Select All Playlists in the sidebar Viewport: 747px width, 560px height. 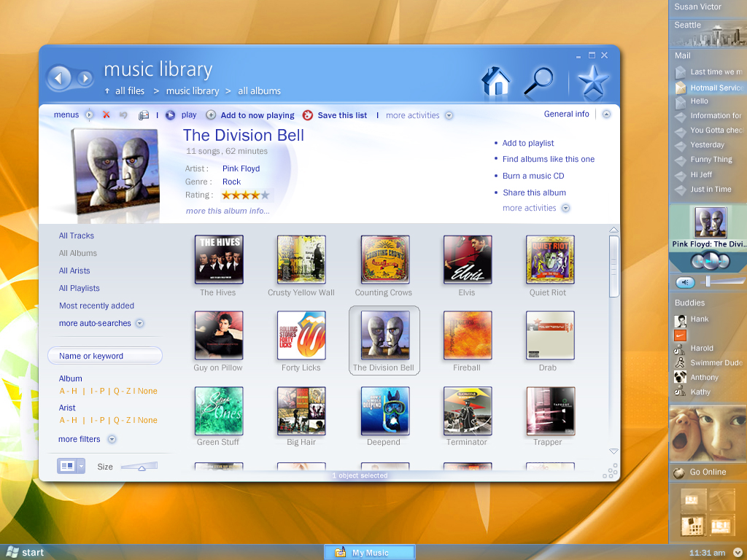[x=79, y=288]
